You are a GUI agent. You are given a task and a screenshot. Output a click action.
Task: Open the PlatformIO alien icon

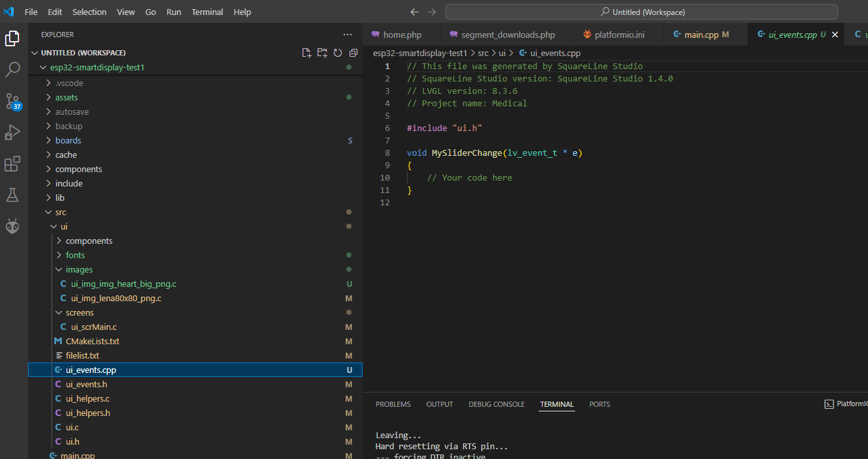[12, 226]
